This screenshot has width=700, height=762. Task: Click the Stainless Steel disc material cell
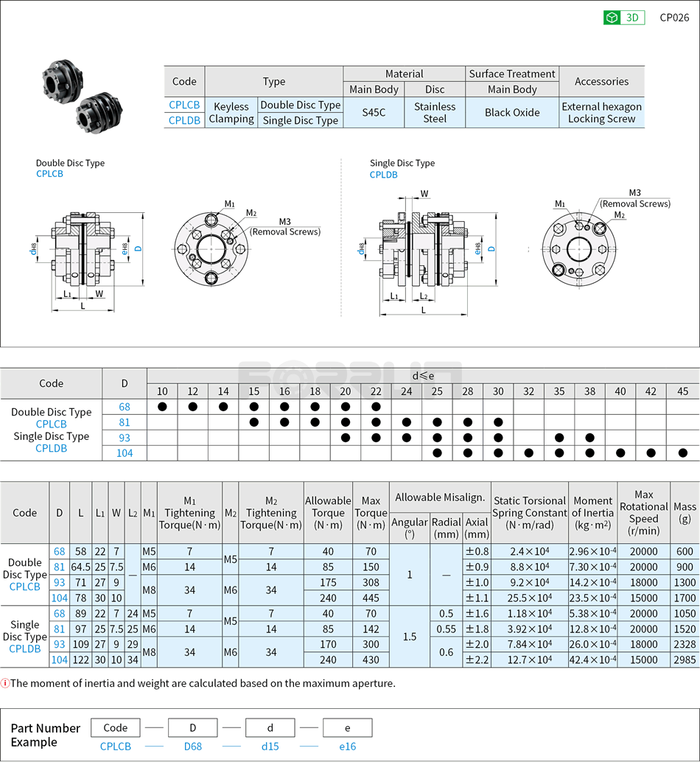pyautogui.click(x=435, y=113)
